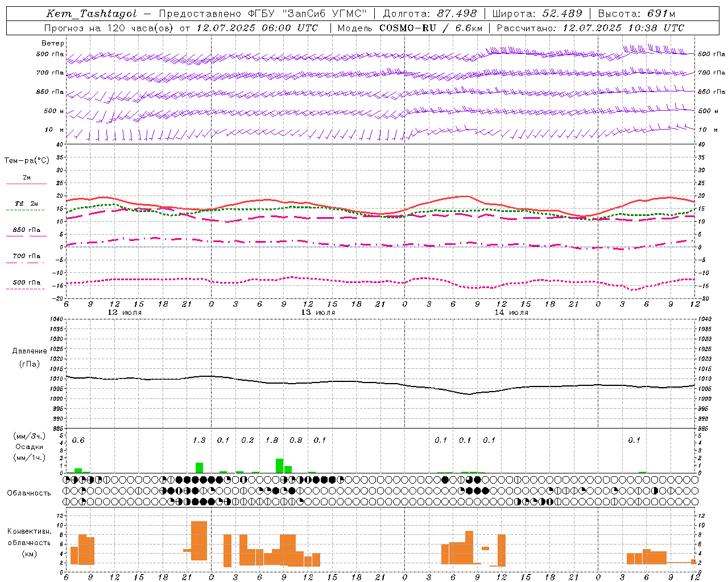Click the 'Давление' pressure label
The width and height of the screenshot is (728, 582).
pos(30,351)
